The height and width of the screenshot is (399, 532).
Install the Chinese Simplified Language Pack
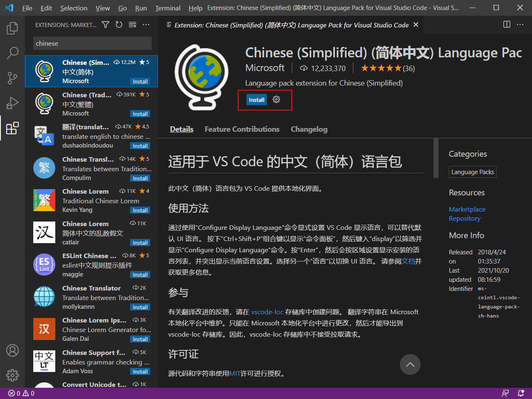coord(256,100)
